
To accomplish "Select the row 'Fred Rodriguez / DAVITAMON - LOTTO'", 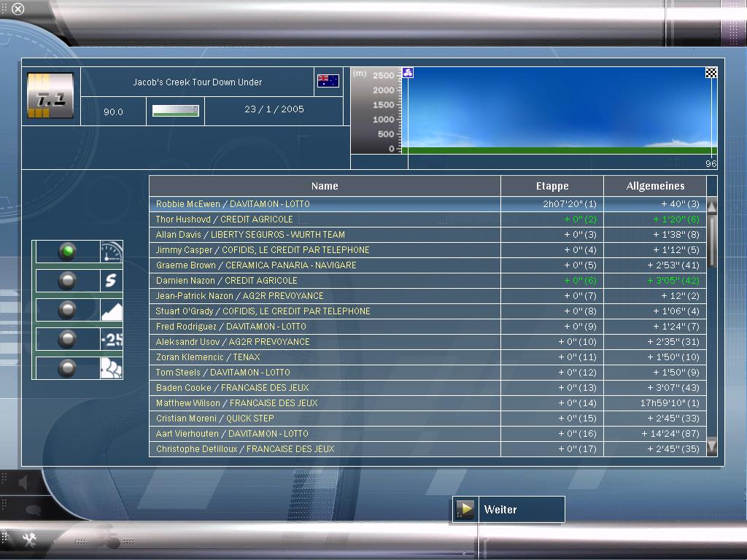I will pyautogui.click(x=427, y=326).
